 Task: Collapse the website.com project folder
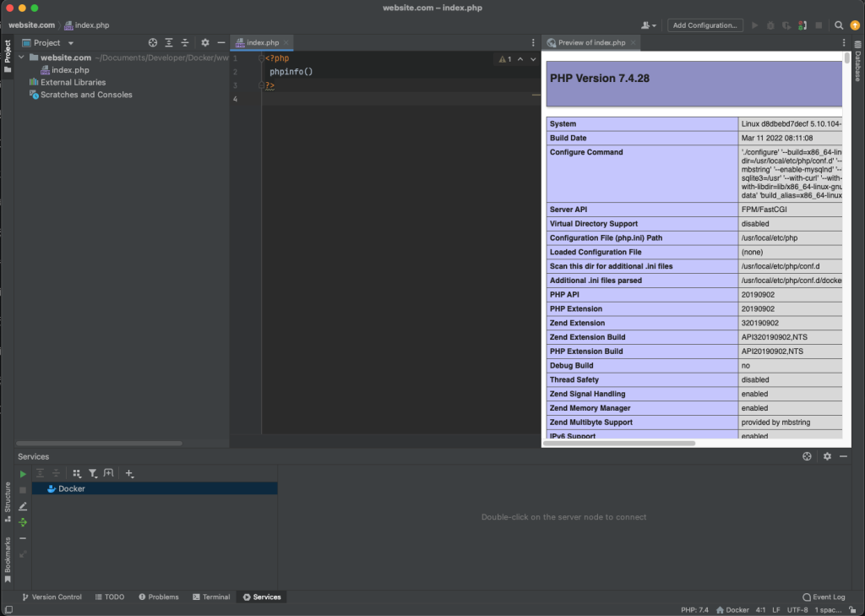[21, 57]
